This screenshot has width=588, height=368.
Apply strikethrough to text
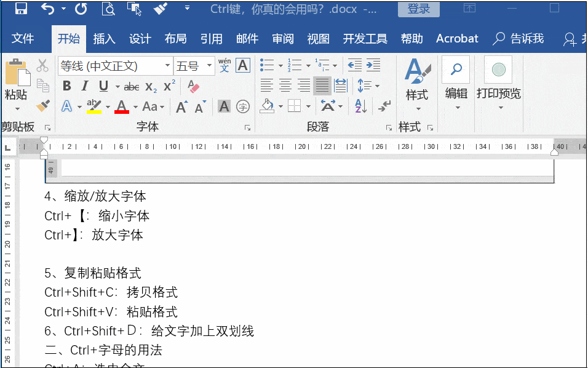coord(131,86)
